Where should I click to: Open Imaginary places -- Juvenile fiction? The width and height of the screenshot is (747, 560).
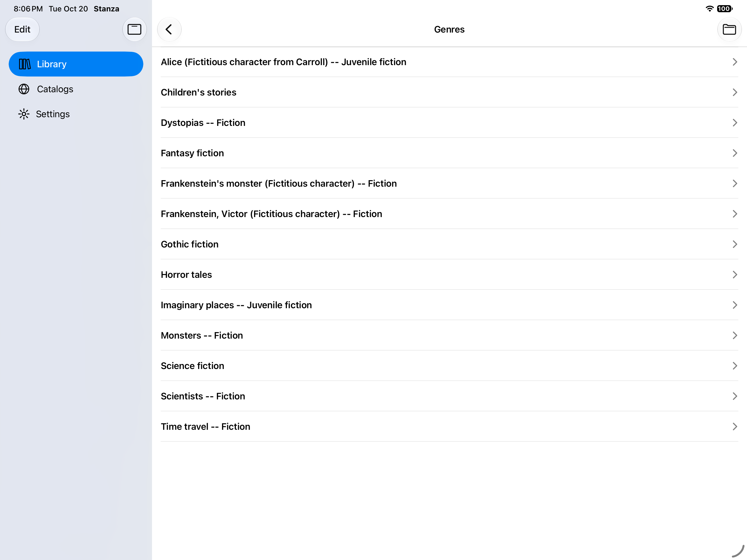[x=449, y=305]
